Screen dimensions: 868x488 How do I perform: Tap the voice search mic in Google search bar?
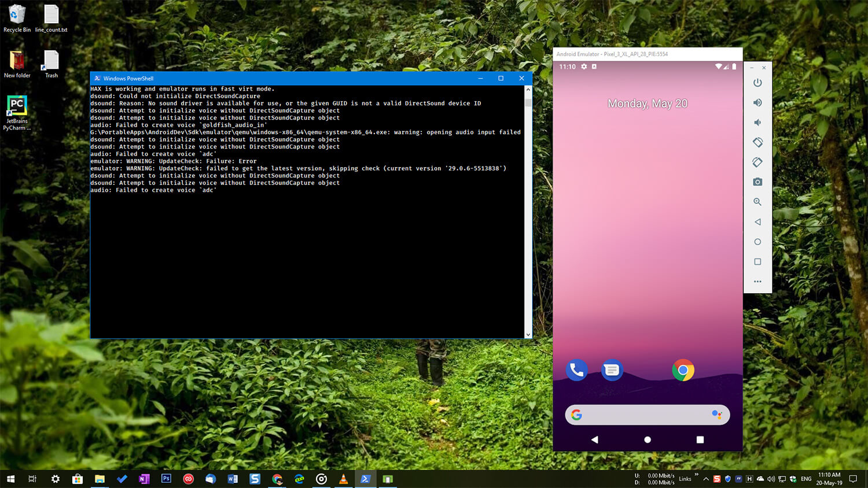(x=718, y=415)
